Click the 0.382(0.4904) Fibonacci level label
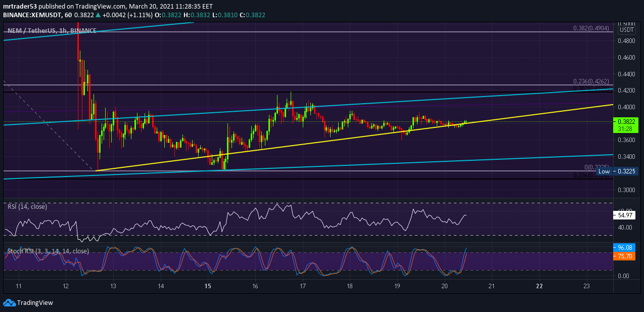The height and width of the screenshot is (312, 644). click(x=592, y=28)
